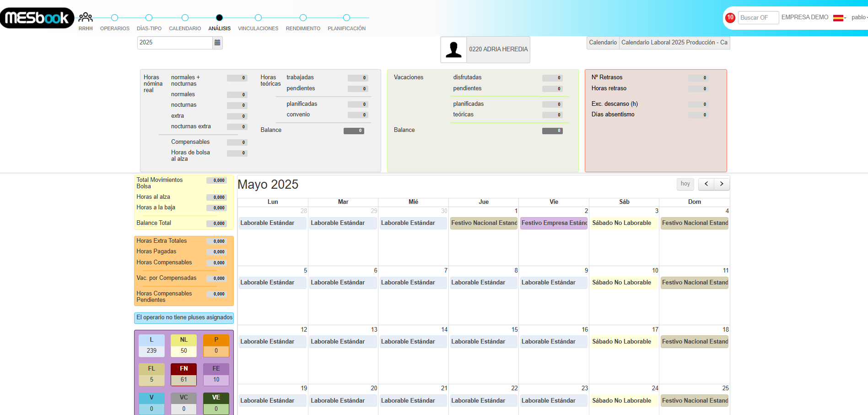Open the PLANIFICACIÓN step
The width and height of the screenshot is (868, 415).
[346, 18]
